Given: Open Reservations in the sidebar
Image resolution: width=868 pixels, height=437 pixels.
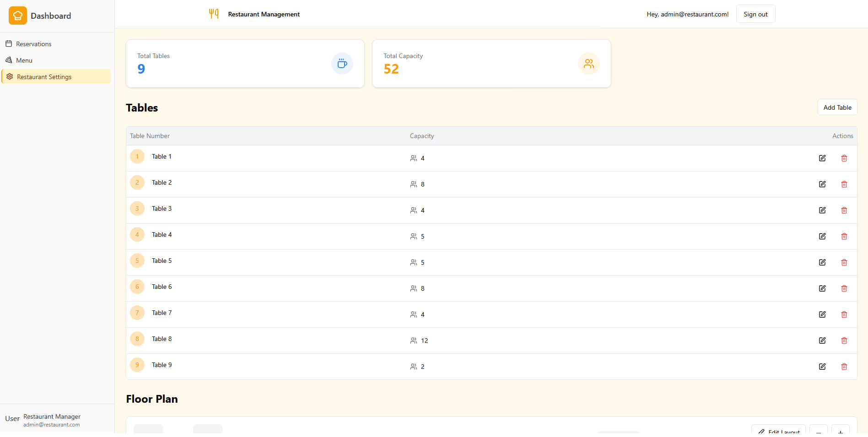Looking at the screenshot, I should click(x=33, y=44).
